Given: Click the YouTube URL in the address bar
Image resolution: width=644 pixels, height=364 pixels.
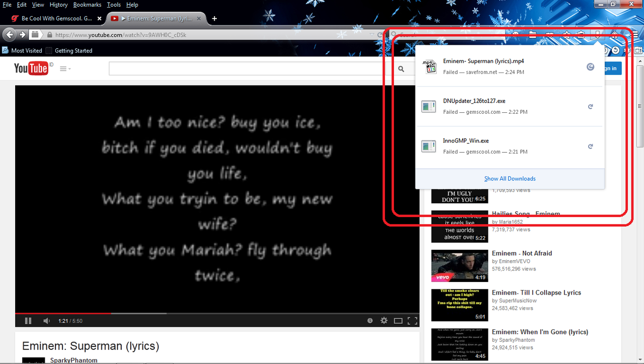Looking at the screenshot, I should (x=120, y=35).
